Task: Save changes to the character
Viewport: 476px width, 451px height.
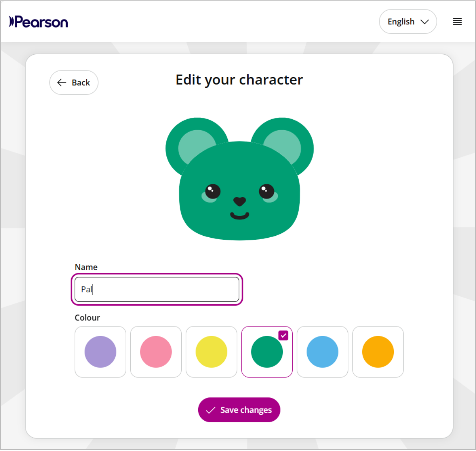Action: 239,410
